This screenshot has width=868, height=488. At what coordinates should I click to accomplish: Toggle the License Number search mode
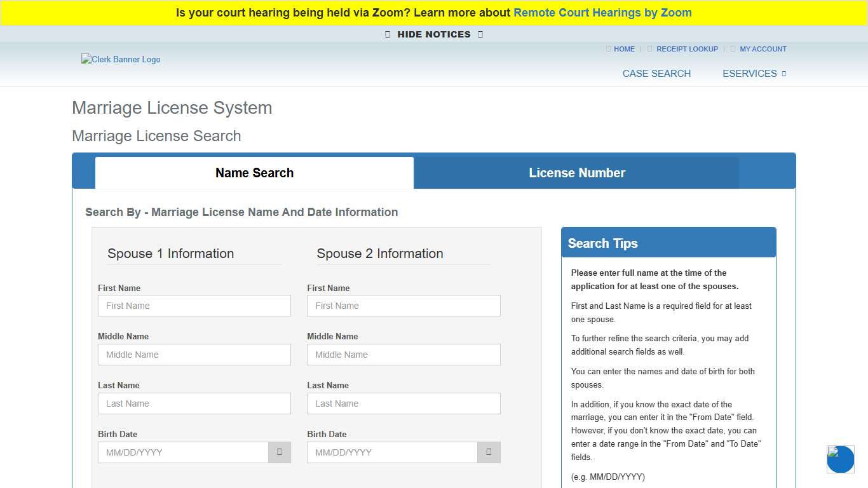tap(577, 172)
